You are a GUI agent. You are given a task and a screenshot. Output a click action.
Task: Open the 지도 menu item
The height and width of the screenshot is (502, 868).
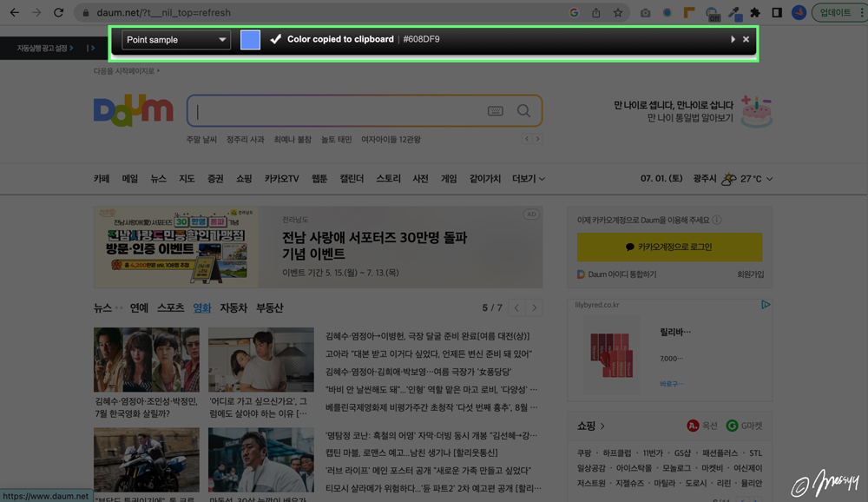pos(187,178)
